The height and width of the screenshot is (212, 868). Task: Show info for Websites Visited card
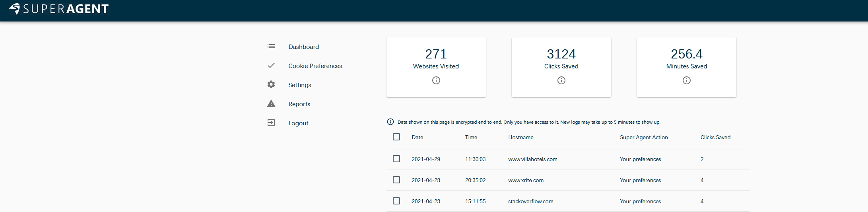tap(436, 80)
